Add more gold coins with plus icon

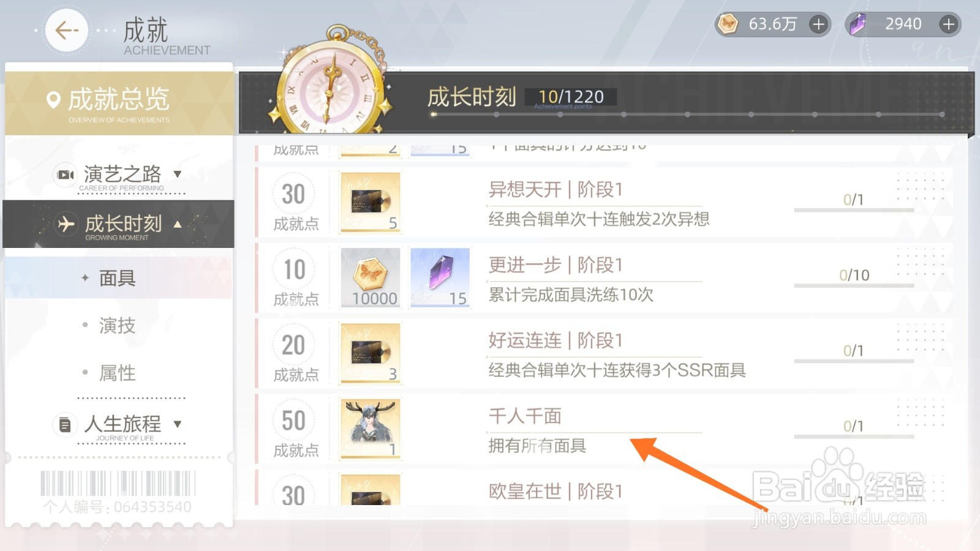point(818,24)
